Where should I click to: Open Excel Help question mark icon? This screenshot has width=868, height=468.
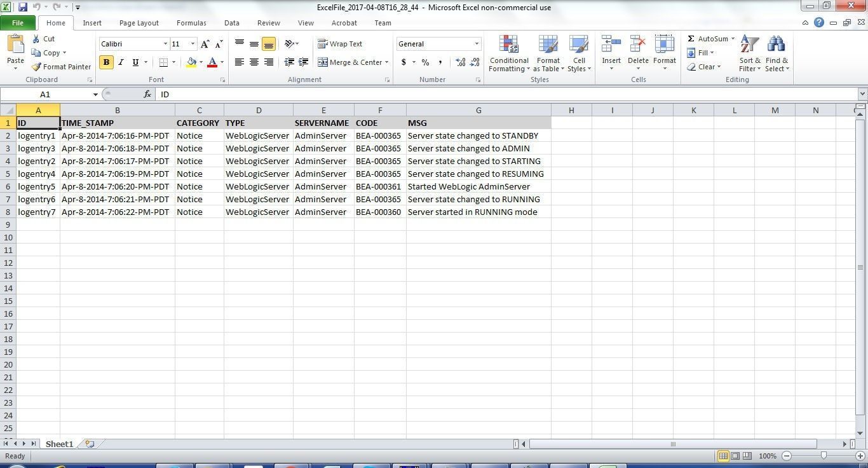pos(819,23)
